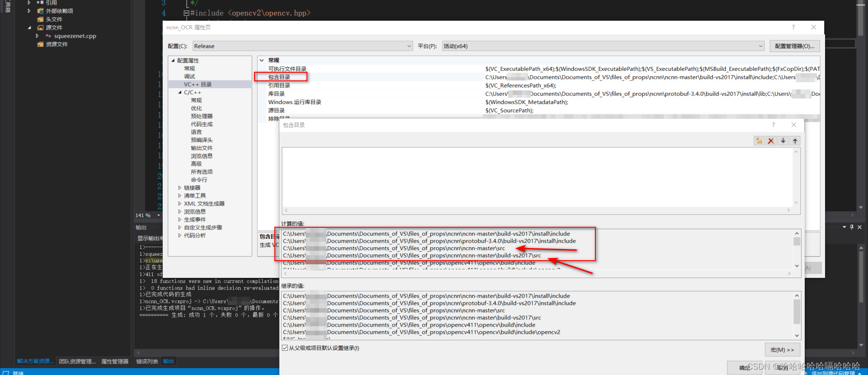
Task: Click the 配置管理器(O)... button
Action: click(794, 46)
